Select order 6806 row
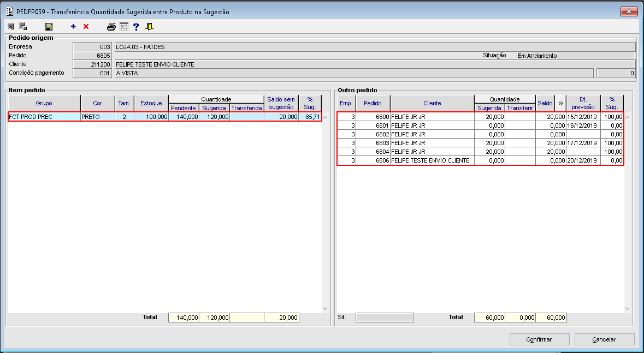The height and width of the screenshot is (353, 644). coord(480,160)
